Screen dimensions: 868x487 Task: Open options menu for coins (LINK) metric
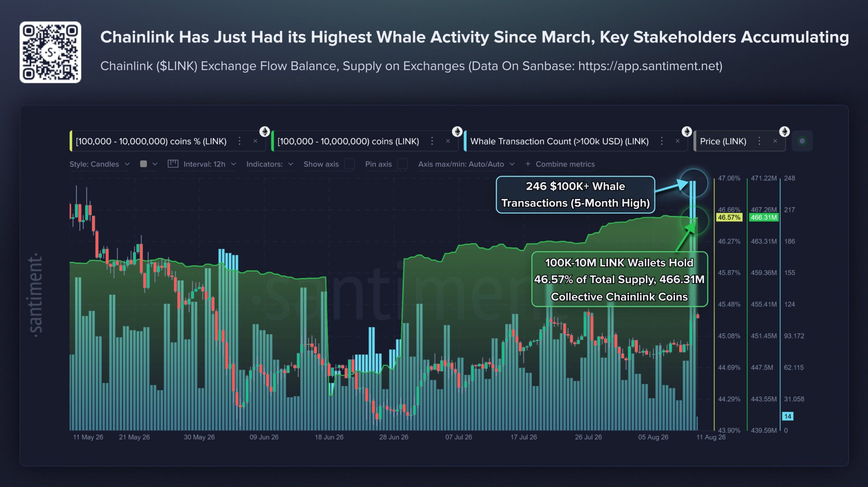point(432,141)
